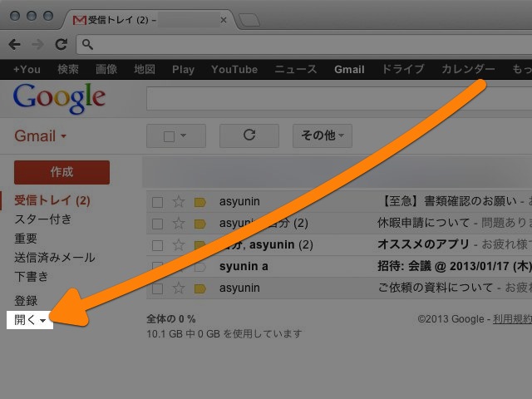Open the その他 dropdown menu
The image size is (532, 399).
pyautogui.click(x=323, y=135)
